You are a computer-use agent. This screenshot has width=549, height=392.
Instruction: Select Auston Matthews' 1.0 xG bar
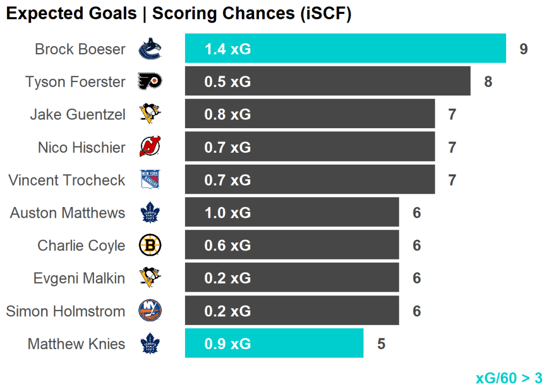point(292,213)
